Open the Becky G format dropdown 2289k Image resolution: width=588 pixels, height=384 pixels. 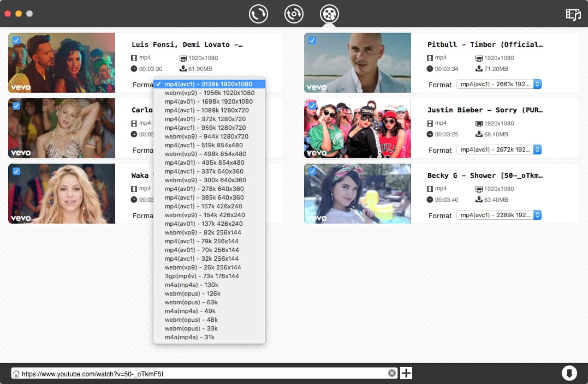[499, 215]
